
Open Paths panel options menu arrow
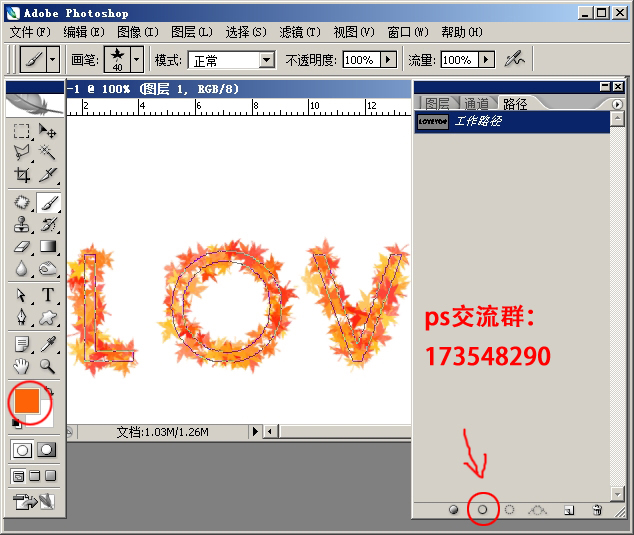[617, 104]
